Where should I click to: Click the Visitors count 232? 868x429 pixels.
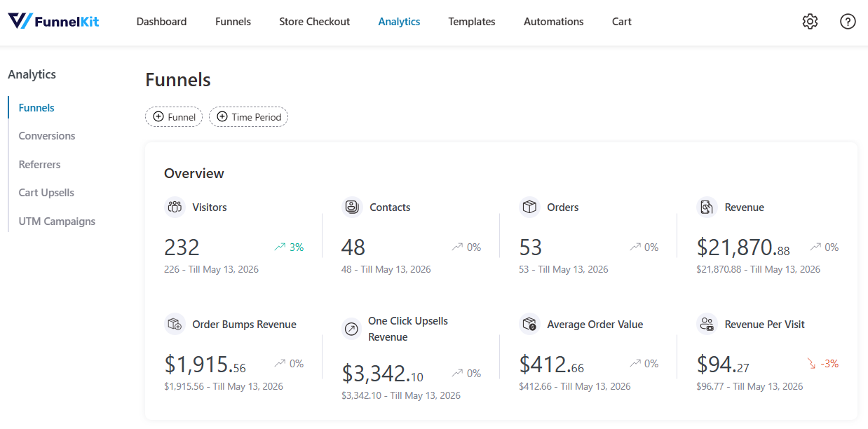click(182, 247)
